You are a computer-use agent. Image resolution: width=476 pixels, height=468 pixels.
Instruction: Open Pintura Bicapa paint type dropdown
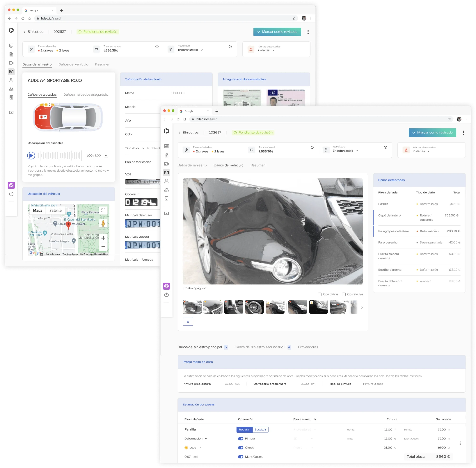coord(375,384)
